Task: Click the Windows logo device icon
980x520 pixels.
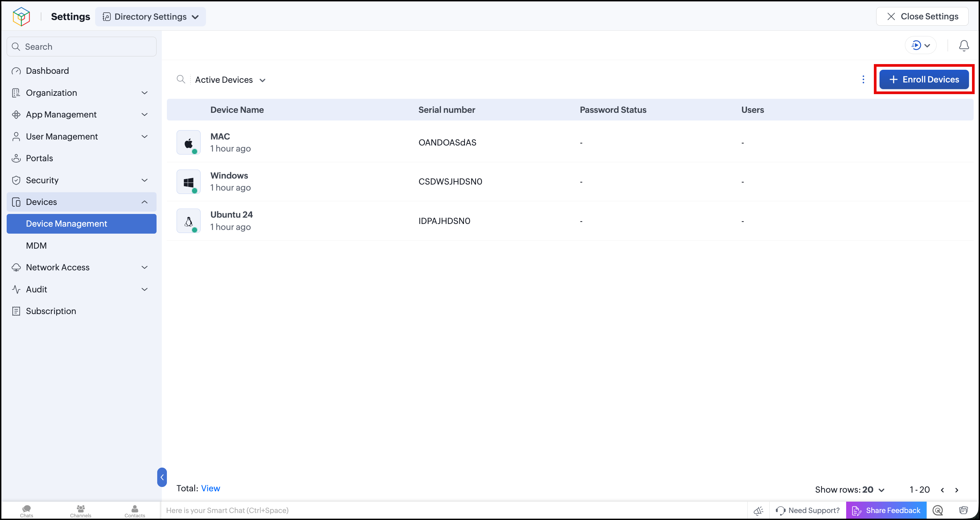Action: click(x=188, y=182)
